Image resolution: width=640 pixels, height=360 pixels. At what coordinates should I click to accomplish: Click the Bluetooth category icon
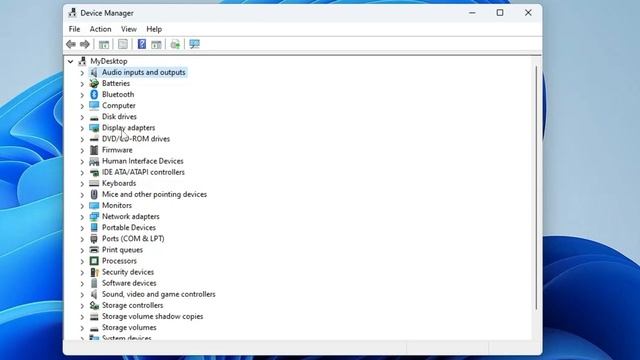94,94
